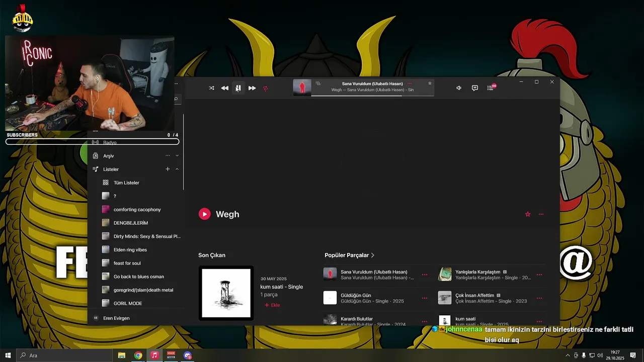Open options dots beside Sana Vuruldum title
The width and height of the screenshot is (644, 362).
410,83
